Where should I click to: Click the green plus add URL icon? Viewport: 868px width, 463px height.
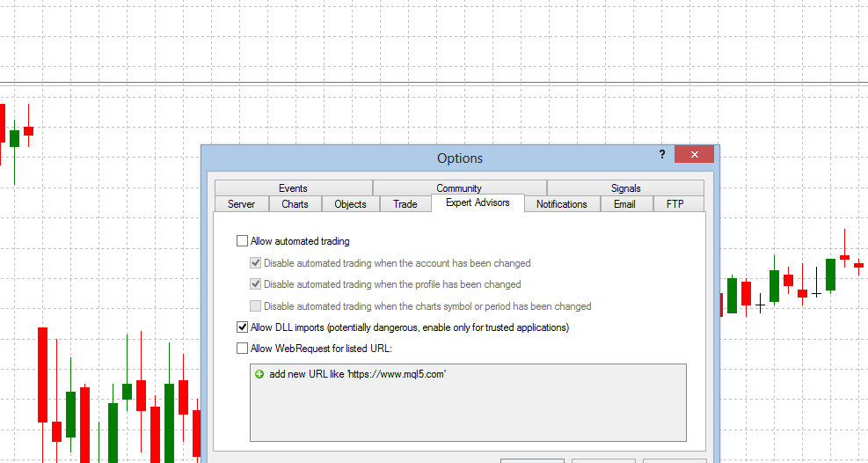coord(259,374)
